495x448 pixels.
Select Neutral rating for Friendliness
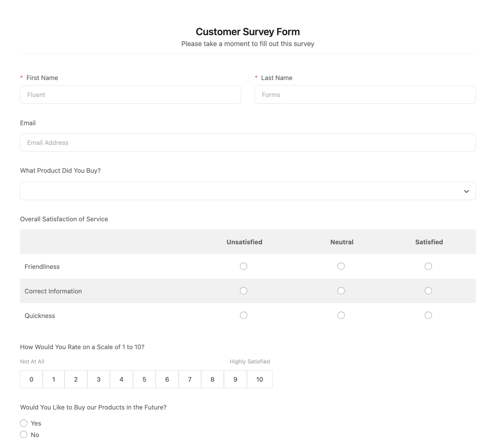[x=341, y=266]
